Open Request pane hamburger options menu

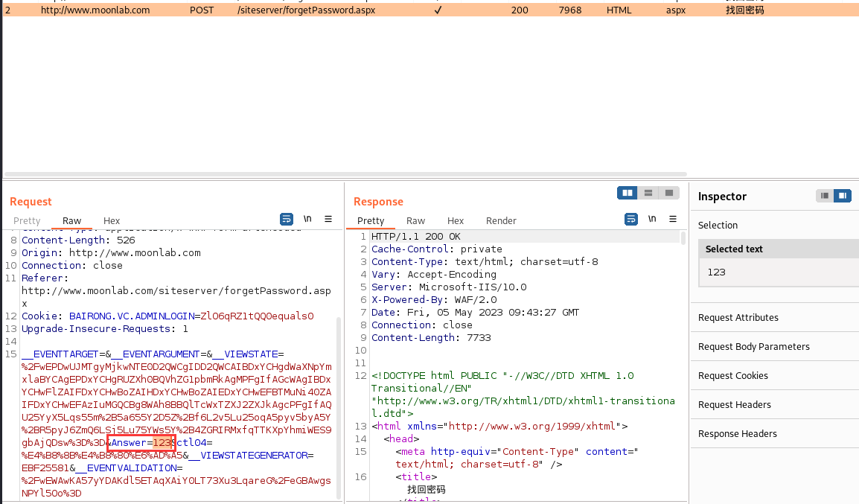point(328,219)
